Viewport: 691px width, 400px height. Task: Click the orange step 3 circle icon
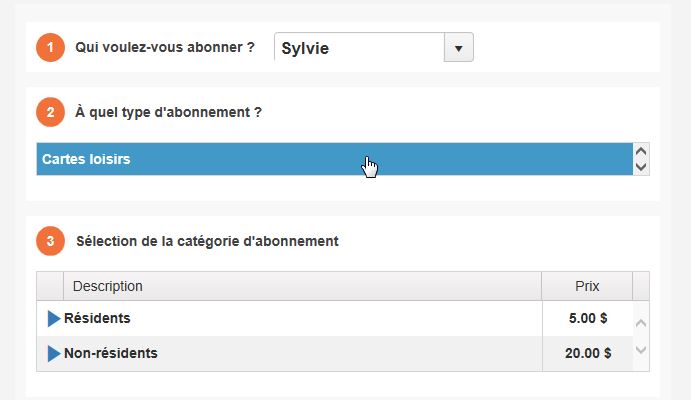pyautogui.click(x=50, y=241)
